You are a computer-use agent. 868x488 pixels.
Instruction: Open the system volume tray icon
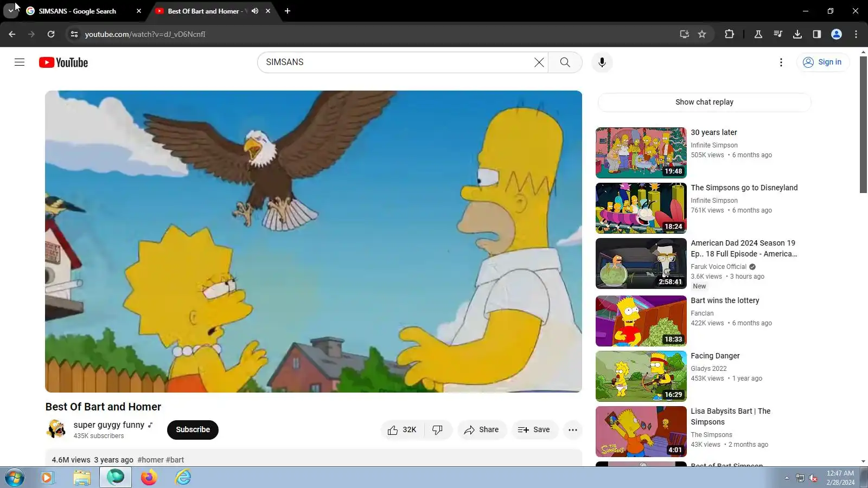pyautogui.click(x=813, y=478)
